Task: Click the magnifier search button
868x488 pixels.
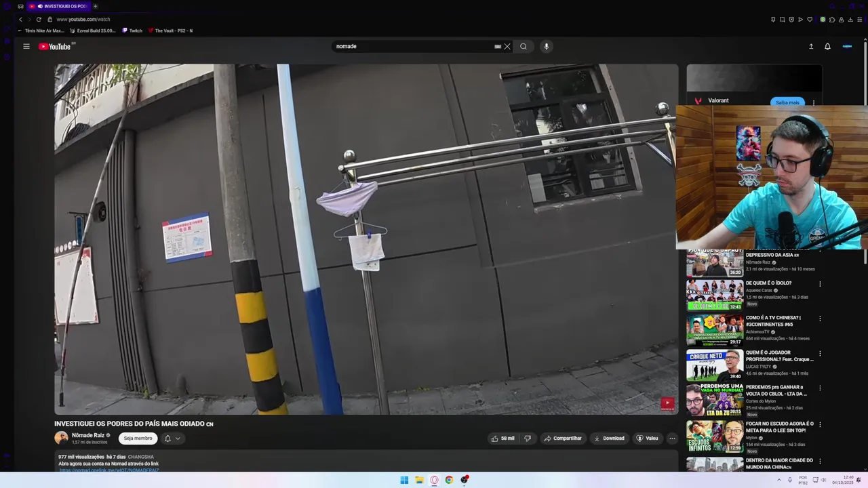Action: point(523,46)
